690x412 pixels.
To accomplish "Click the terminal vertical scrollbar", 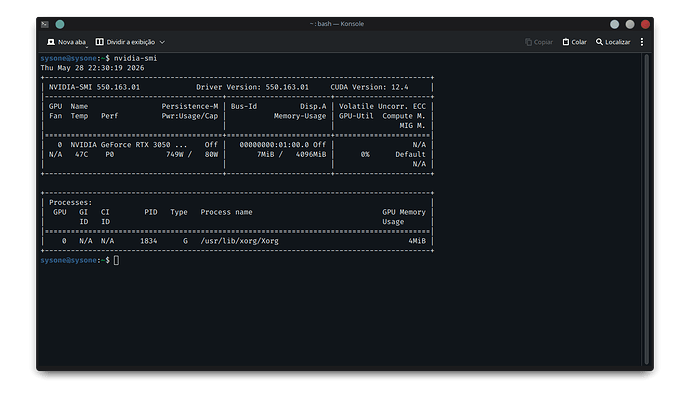I will tap(646, 210).
